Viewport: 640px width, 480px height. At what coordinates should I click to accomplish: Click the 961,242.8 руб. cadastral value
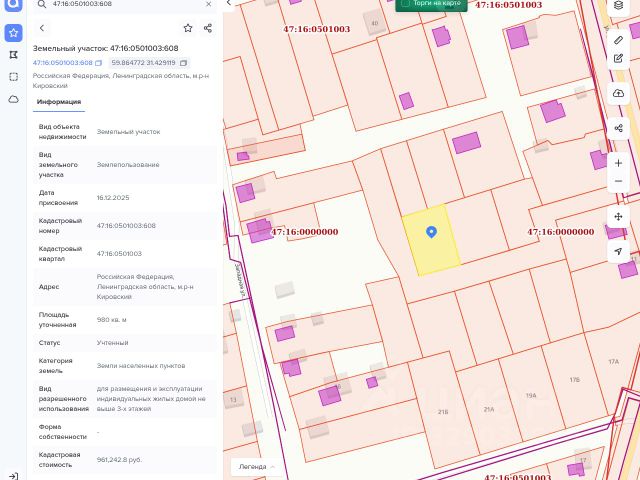pos(119,460)
